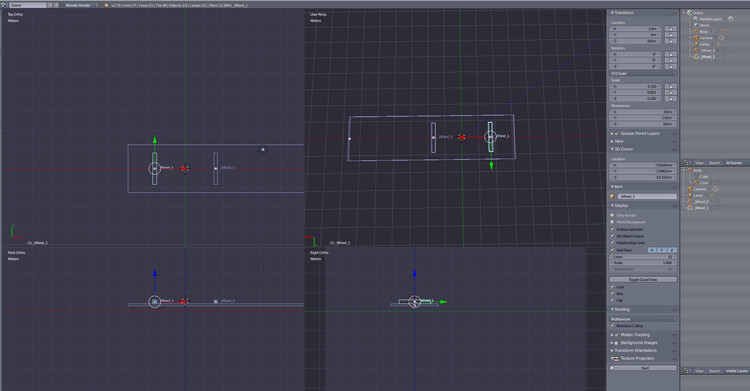
Task: Toggle Outline Selected checkbox
Action: tap(612, 229)
